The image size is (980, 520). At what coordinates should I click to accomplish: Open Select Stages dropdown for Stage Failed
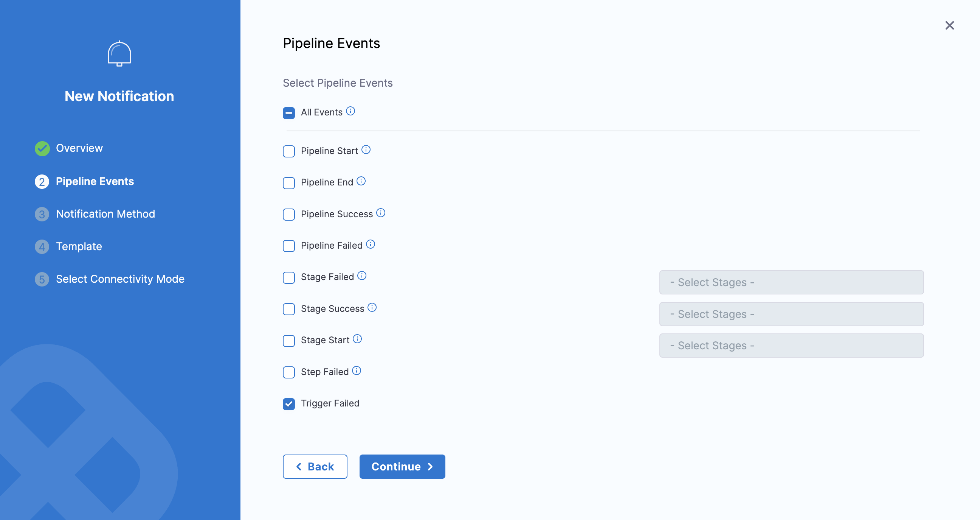pos(791,282)
